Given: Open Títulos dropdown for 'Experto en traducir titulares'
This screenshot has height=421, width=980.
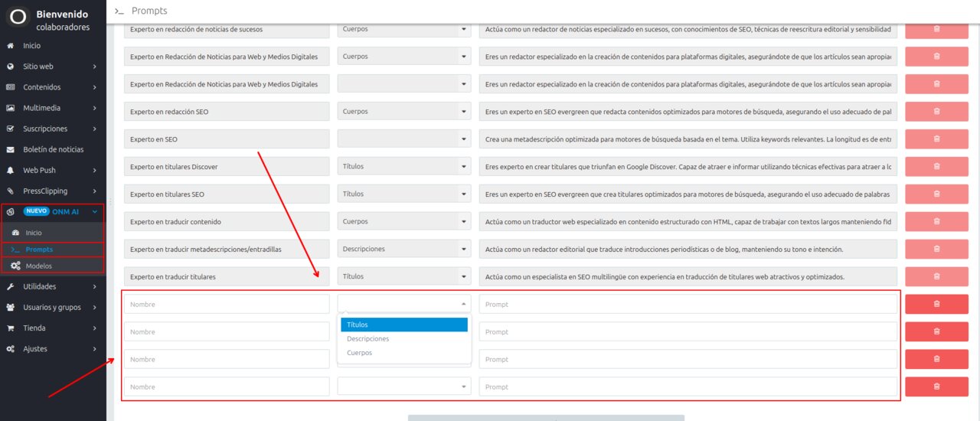Looking at the screenshot, I should click(x=404, y=276).
